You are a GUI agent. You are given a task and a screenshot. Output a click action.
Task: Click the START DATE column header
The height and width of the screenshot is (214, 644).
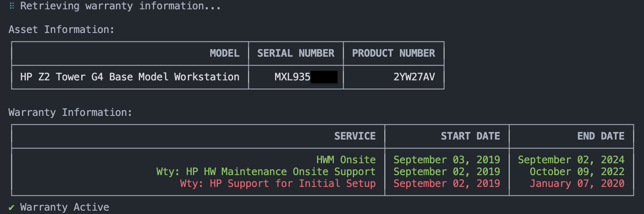pos(471,136)
